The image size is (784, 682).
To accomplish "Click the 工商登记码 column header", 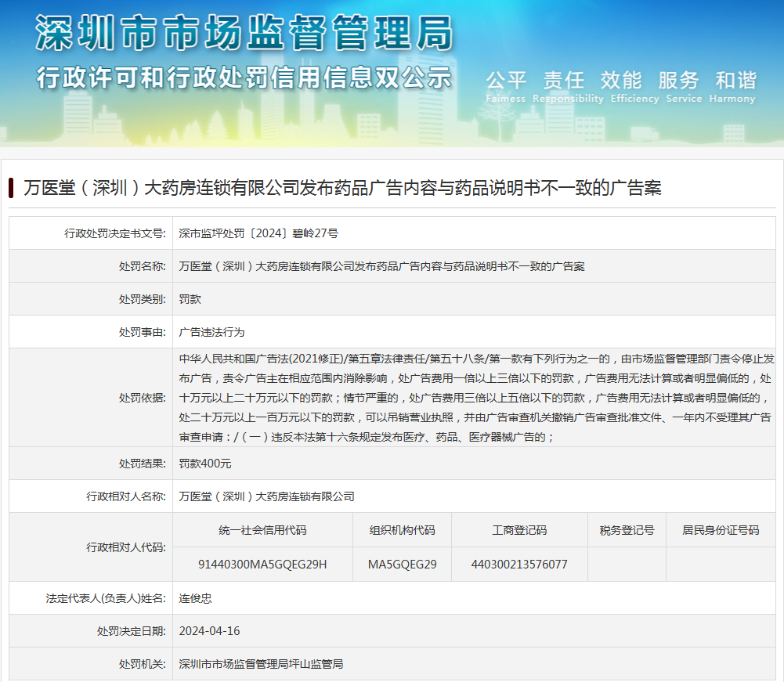I will tap(519, 531).
